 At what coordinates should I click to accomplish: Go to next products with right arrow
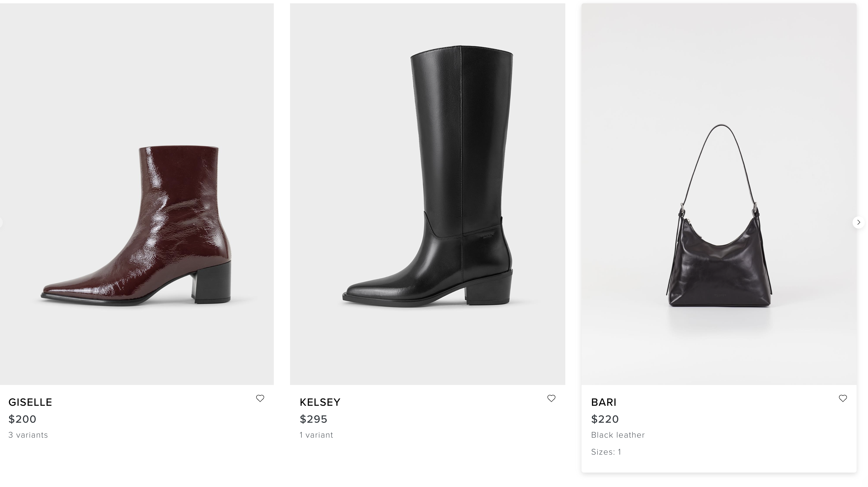click(x=858, y=222)
